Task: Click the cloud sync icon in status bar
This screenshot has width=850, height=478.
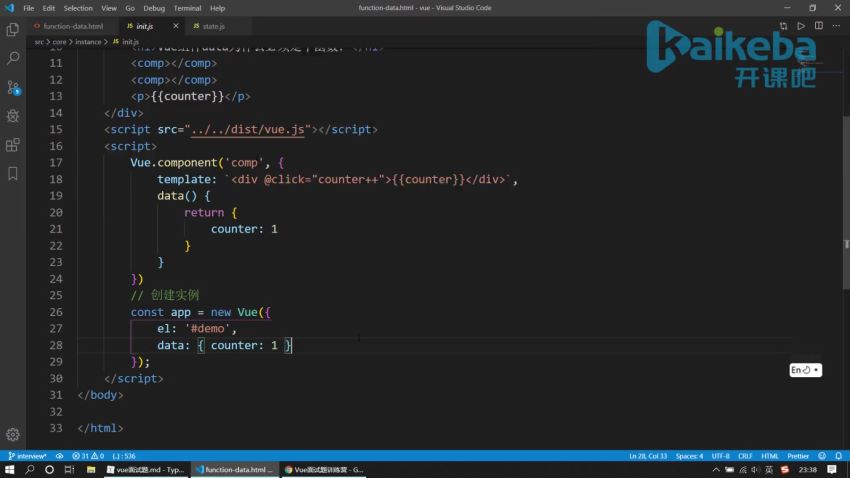Action: (59, 456)
